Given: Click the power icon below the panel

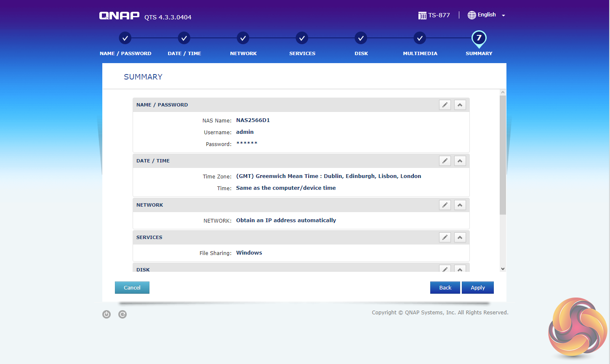Looking at the screenshot, I should pyautogui.click(x=107, y=314).
